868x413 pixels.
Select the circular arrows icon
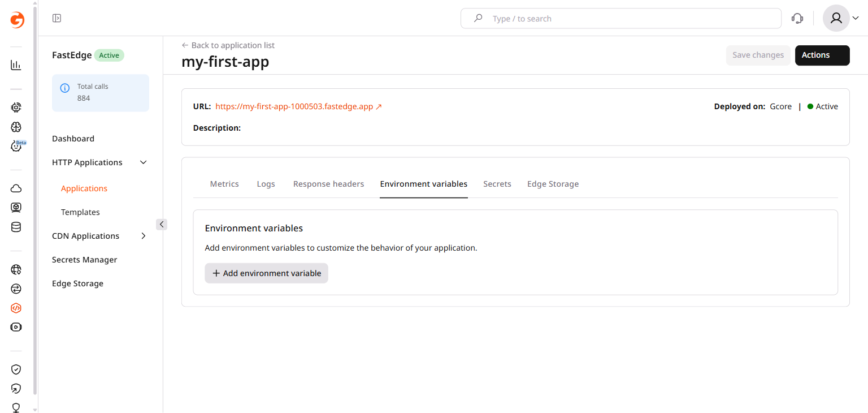(16, 289)
